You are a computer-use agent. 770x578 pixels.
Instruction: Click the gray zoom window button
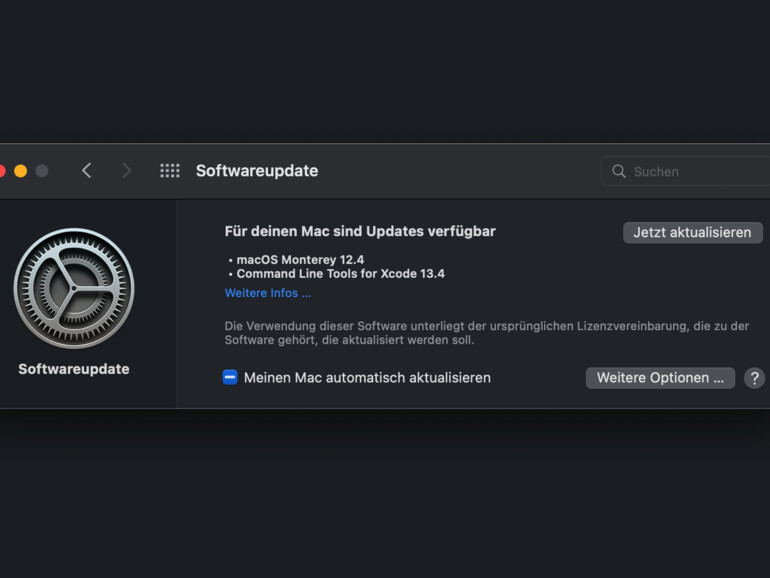pos(42,171)
